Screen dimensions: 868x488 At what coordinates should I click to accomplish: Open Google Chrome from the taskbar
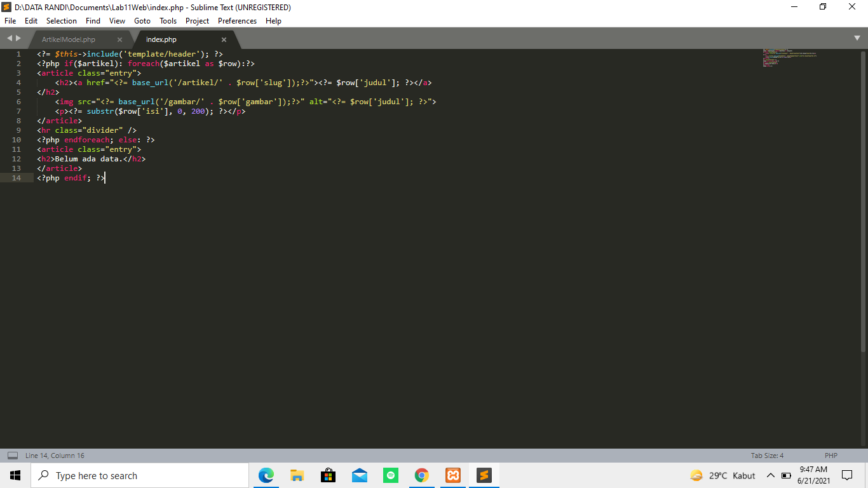tap(421, 475)
